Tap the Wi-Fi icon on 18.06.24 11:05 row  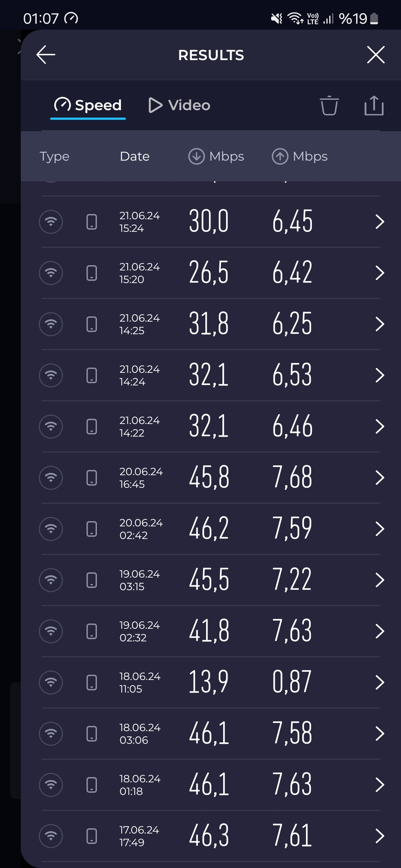[x=51, y=683]
